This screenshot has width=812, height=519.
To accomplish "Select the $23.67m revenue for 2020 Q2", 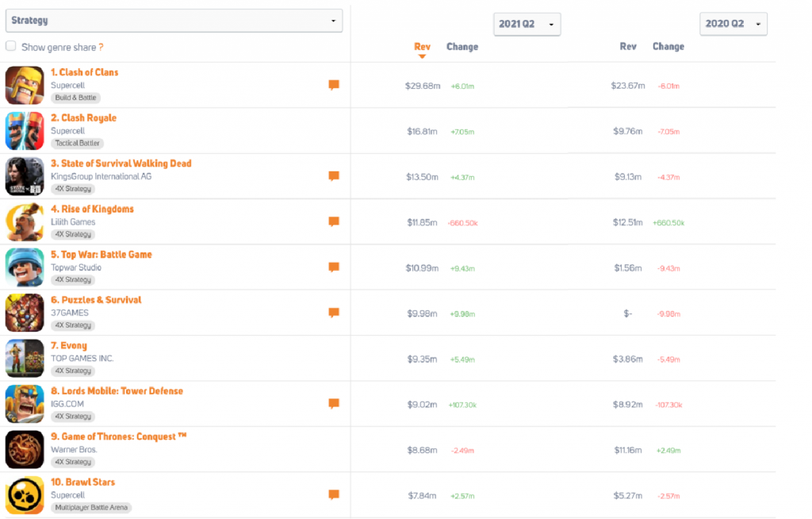I will click(x=628, y=86).
